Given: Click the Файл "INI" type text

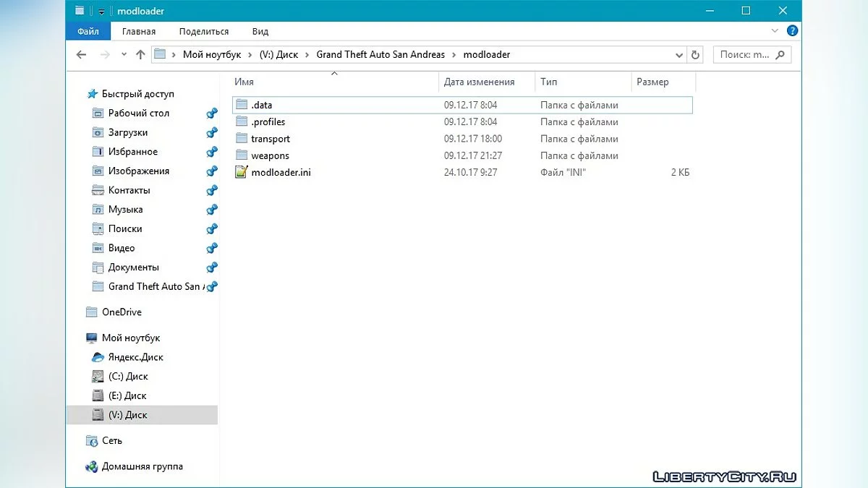Looking at the screenshot, I should [x=563, y=173].
